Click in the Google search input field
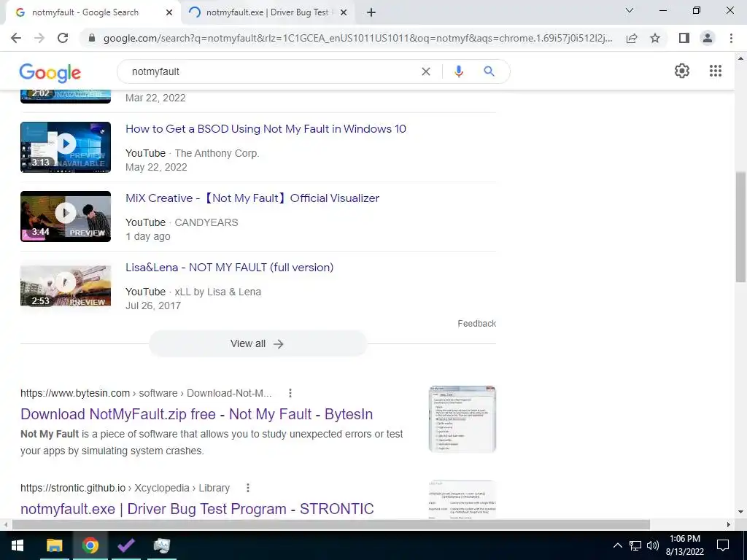This screenshot has height=560, width=747. 271,71
